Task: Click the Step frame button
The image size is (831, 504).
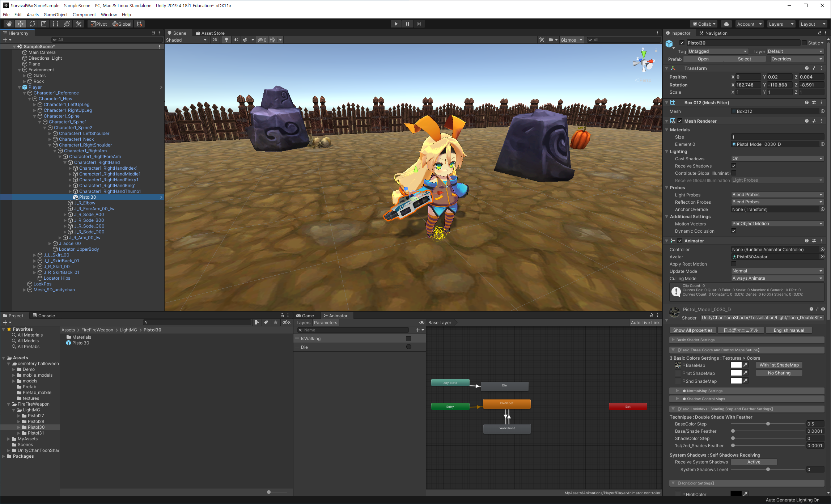Action: pyautogui.click(x=419, y=24)
